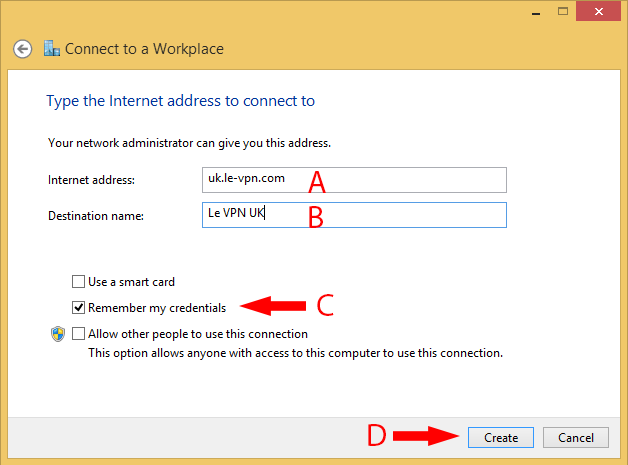The width and height of the screenshot is (628, 465).
Task: Click the Connect to a Workplace title icon
Action: pyautogui.click(x=52, y=48)
